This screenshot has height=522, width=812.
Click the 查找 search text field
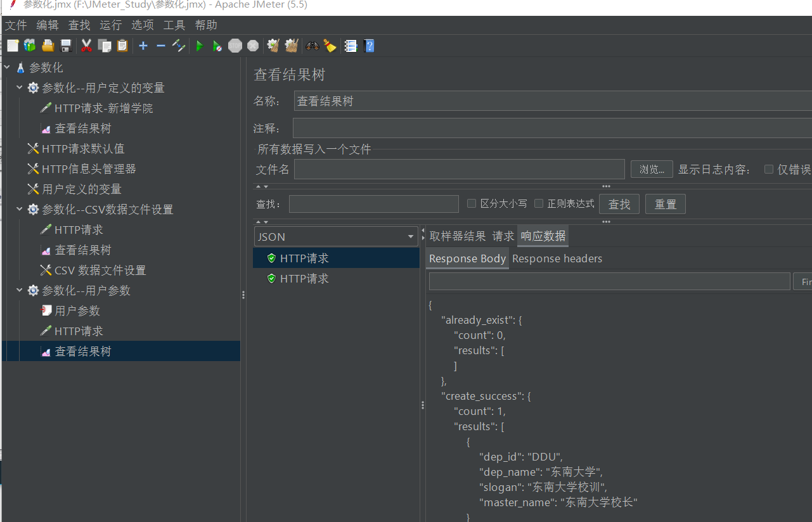pos(374,204)
